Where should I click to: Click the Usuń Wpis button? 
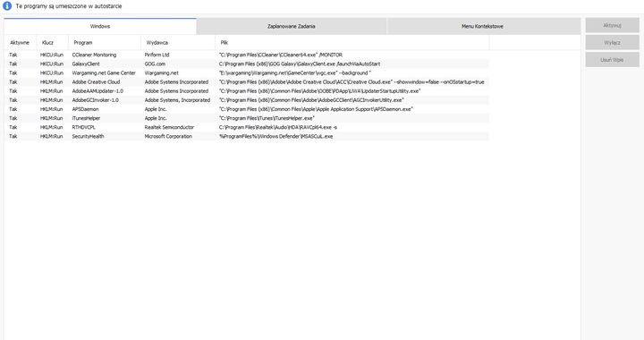612,60
